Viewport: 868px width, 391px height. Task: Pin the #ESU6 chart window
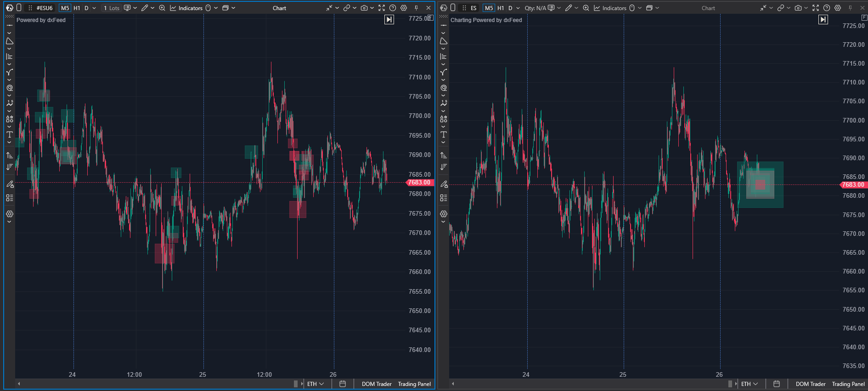click(416, 8)
